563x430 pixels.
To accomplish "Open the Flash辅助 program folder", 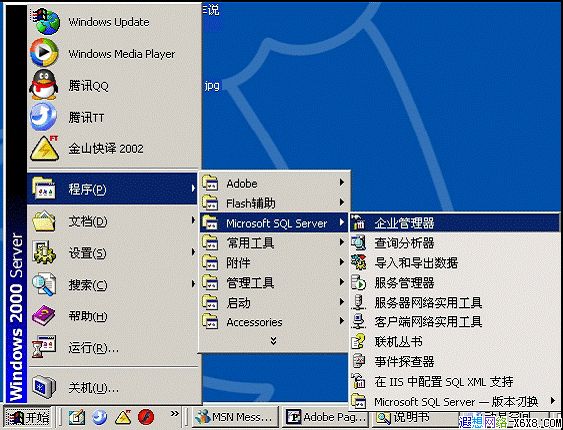I will coord(274,203).
